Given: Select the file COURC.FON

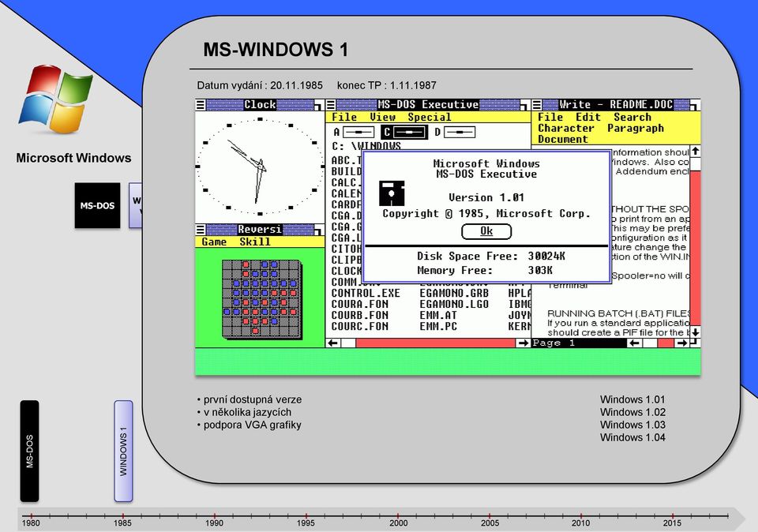Looking at the screenshot, I should pyautogui.click(x=360, y=327).
